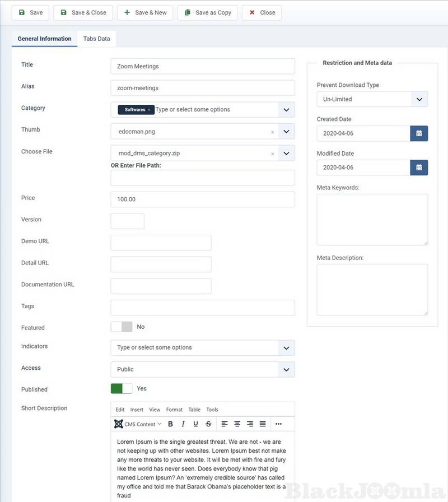
Task: Justify text using the editor toolbar
Action: click(263, 424)
